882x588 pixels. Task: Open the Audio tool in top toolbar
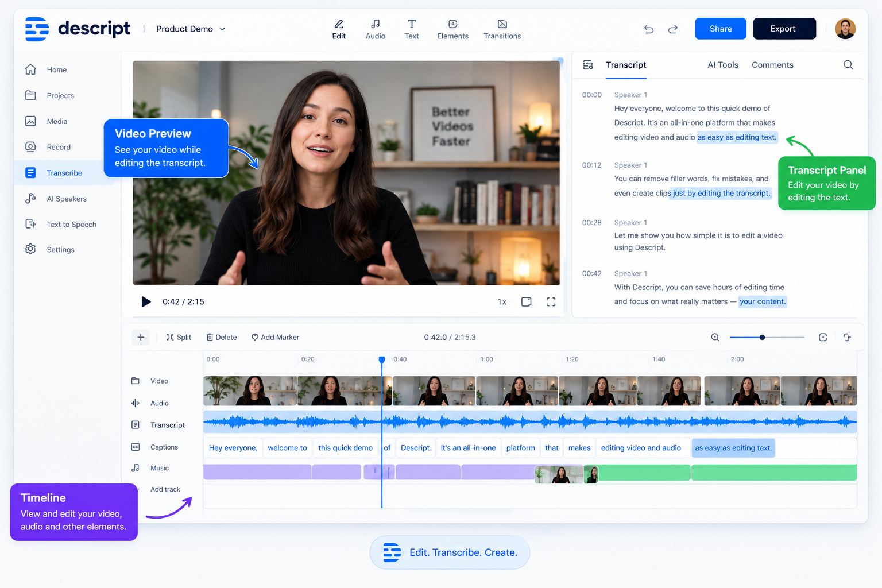coord(376,29)
